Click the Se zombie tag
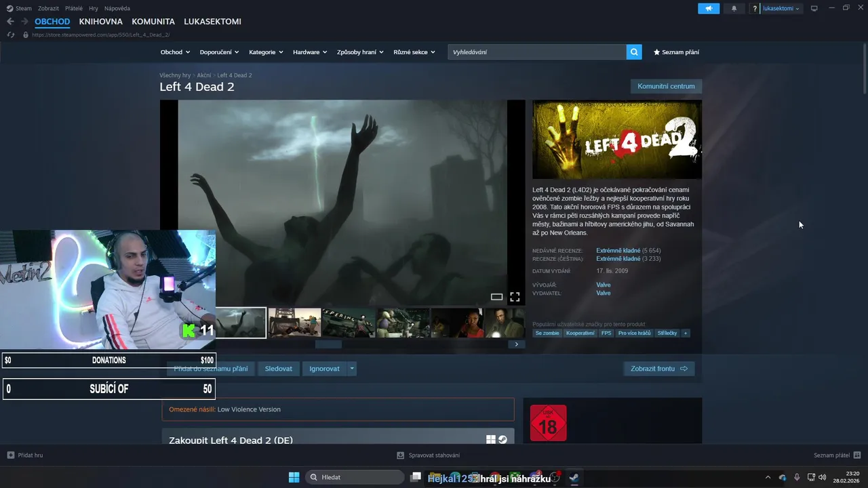Viewport: 868px width, 488px height. click(x=547, y=333)
